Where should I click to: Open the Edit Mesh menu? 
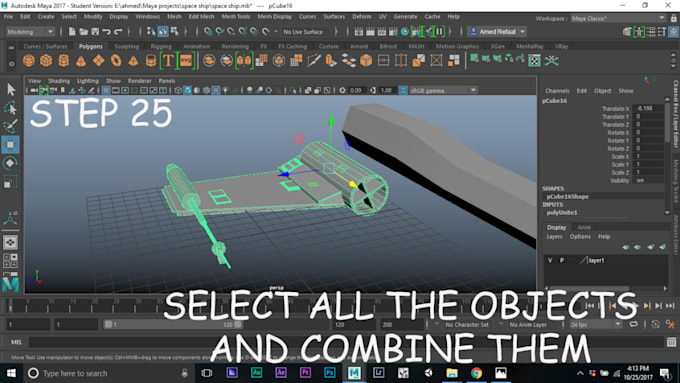(x=201, y=16)
